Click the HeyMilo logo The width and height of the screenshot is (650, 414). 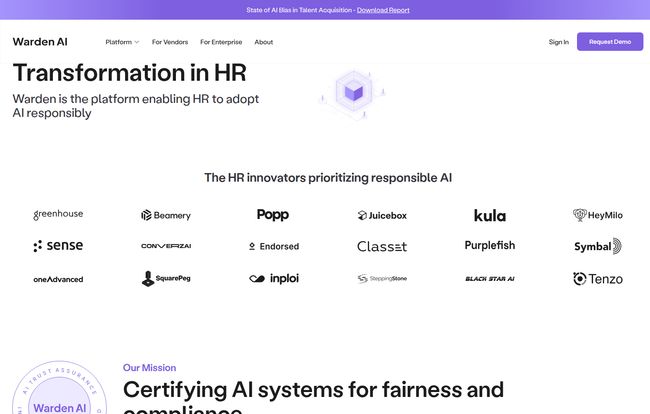tap(597, 215)
